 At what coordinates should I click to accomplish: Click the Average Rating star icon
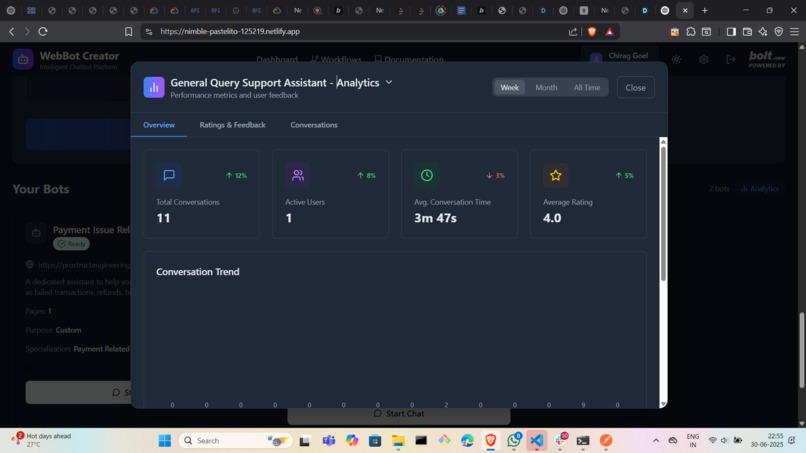click(x=556, y=175)
